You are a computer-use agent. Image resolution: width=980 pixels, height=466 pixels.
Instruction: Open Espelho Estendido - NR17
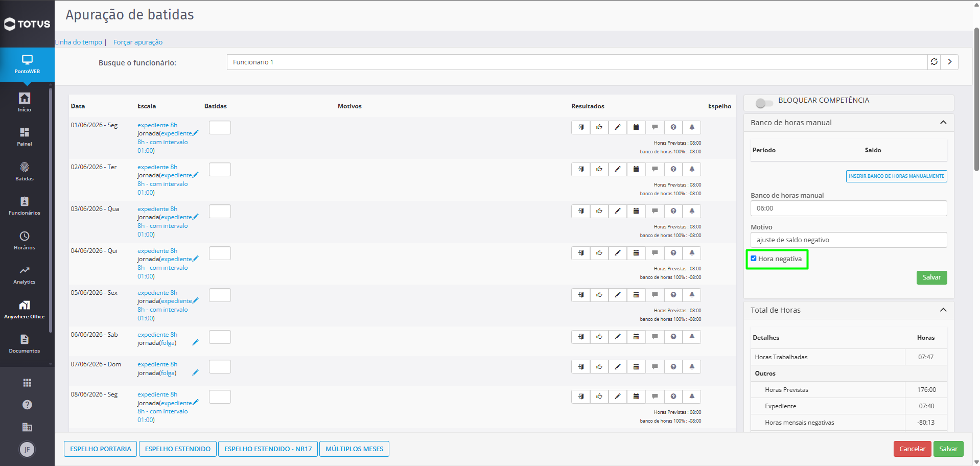click(x=268, y=449)
